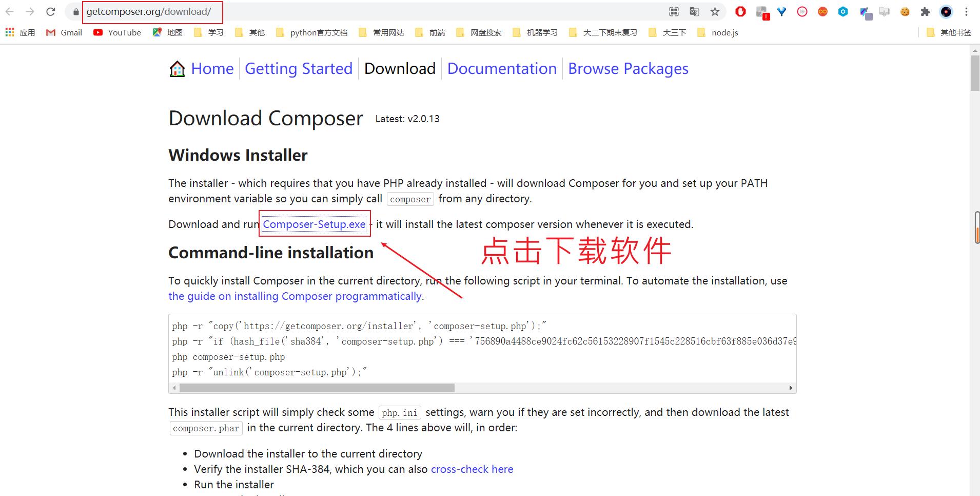Click the inline 'composer' code text
Screen dimensions: 980x496
click(x=410, y=199)
